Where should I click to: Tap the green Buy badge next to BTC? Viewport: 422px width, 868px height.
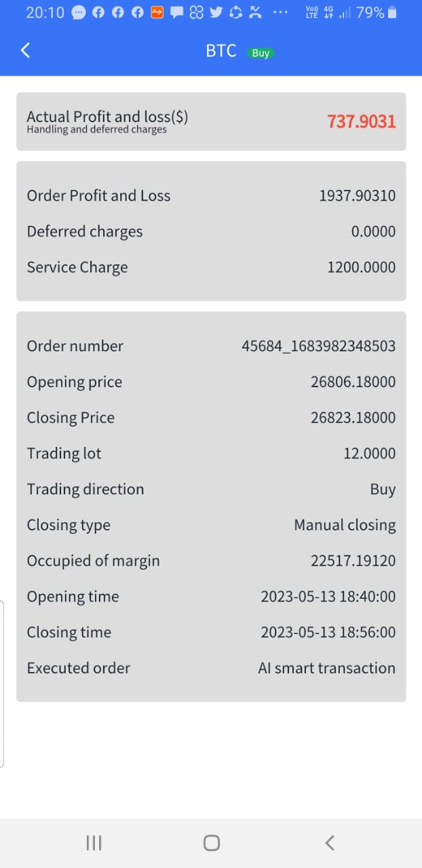(x=261, y=53)
